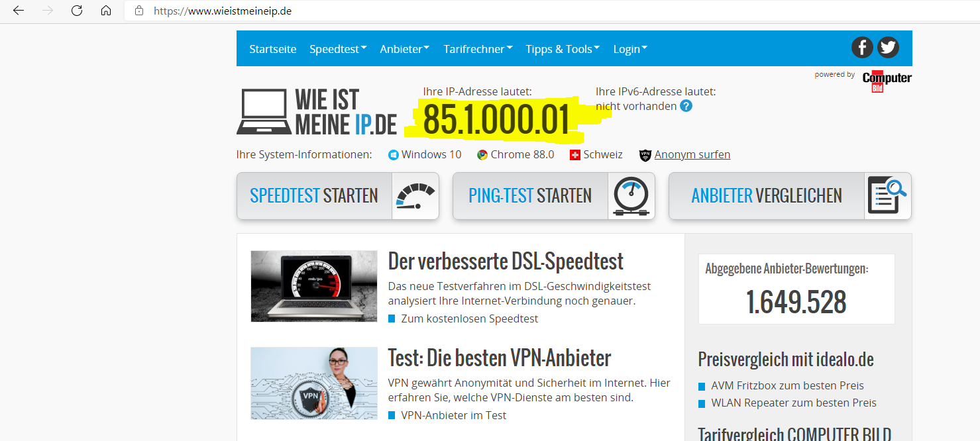Click the padlock site security icon
Viewport: 980px width, 441px height.
pos(139,11)
